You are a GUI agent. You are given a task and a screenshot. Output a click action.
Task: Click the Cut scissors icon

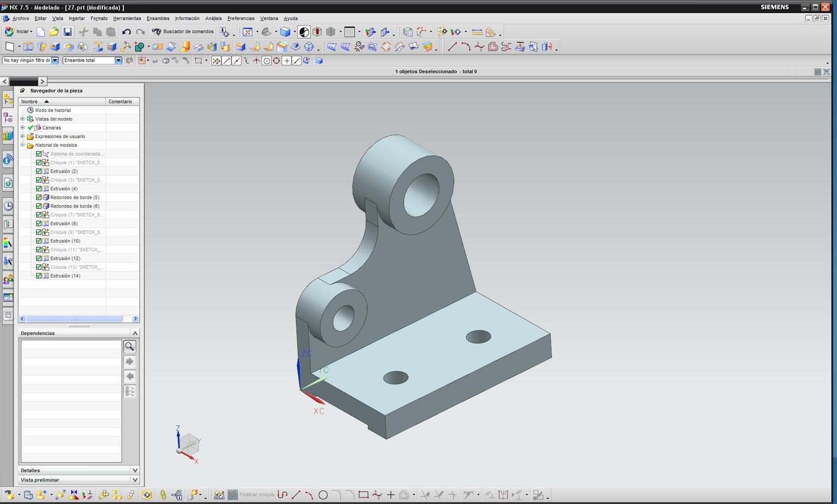tap(84, 32)
